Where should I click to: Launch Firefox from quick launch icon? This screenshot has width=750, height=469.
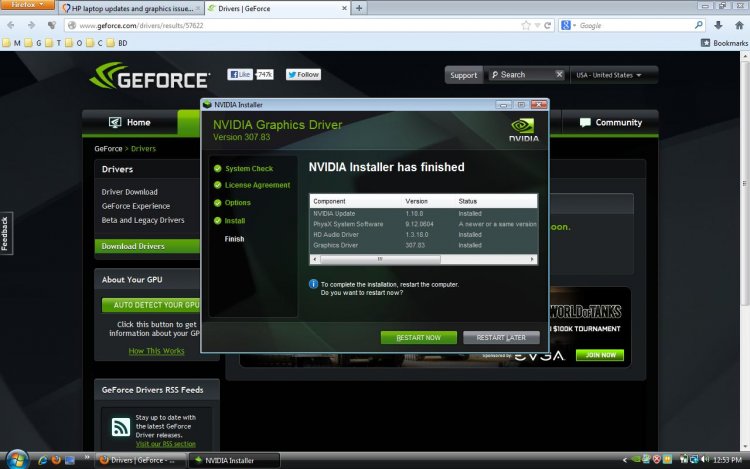[x=56, y=460]
